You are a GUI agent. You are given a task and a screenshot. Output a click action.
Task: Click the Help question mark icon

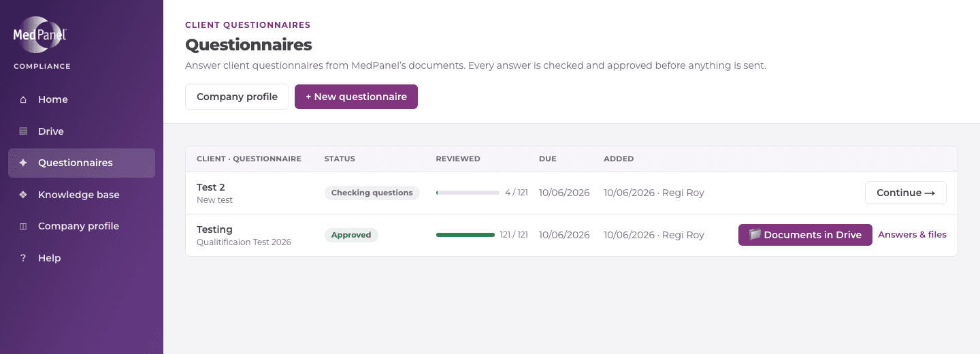point(23,258)
